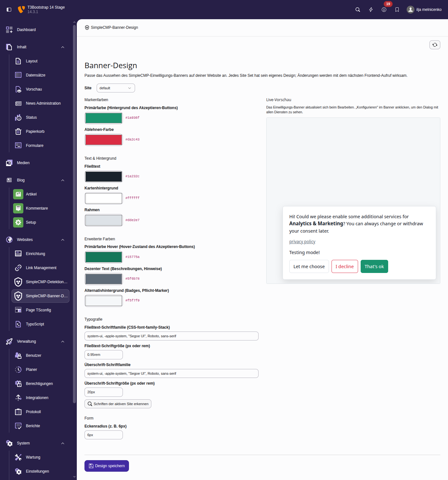This screenshot has height=480, width=448.
Task: Open the Integrationen module icon
Action: [x=18, y=398]
